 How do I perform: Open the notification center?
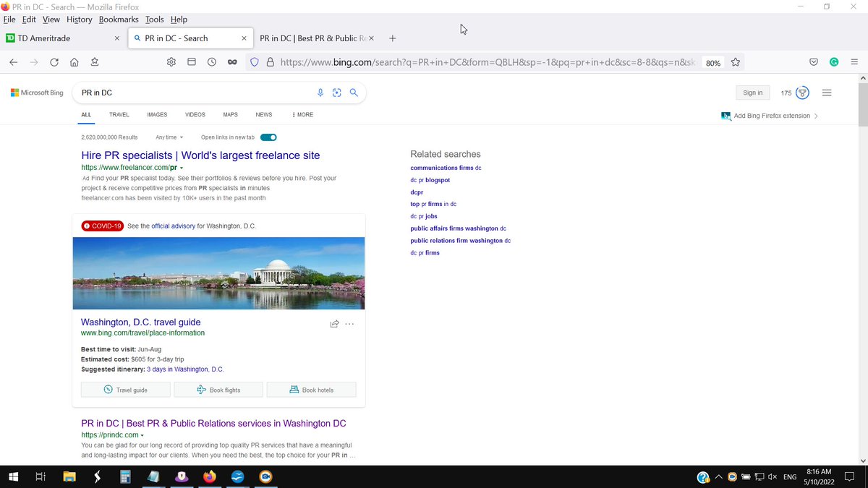click(x=850, y=477)
